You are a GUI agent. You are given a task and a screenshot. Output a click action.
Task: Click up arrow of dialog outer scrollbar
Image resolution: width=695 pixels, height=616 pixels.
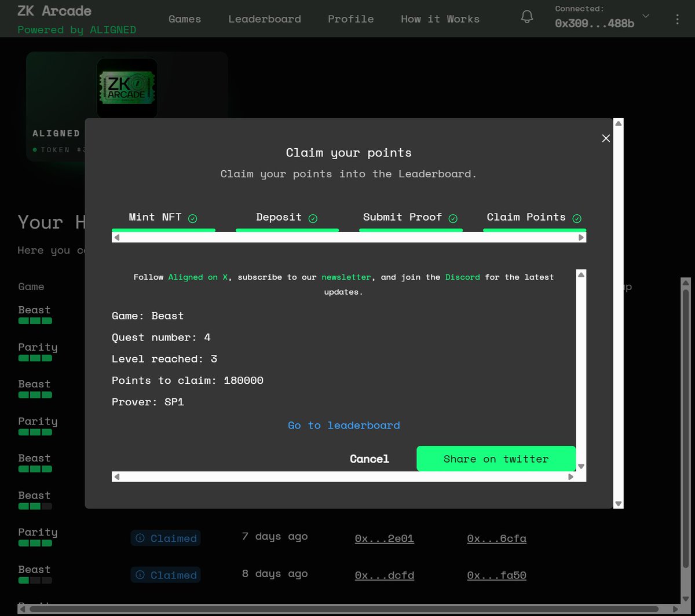pos(619,123)
